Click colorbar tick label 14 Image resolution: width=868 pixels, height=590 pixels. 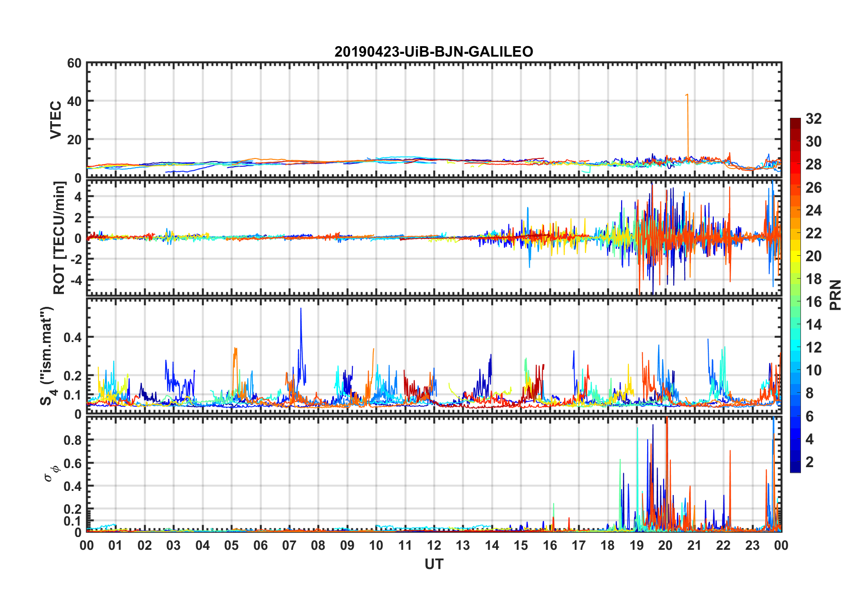click(x=814, y=324)
